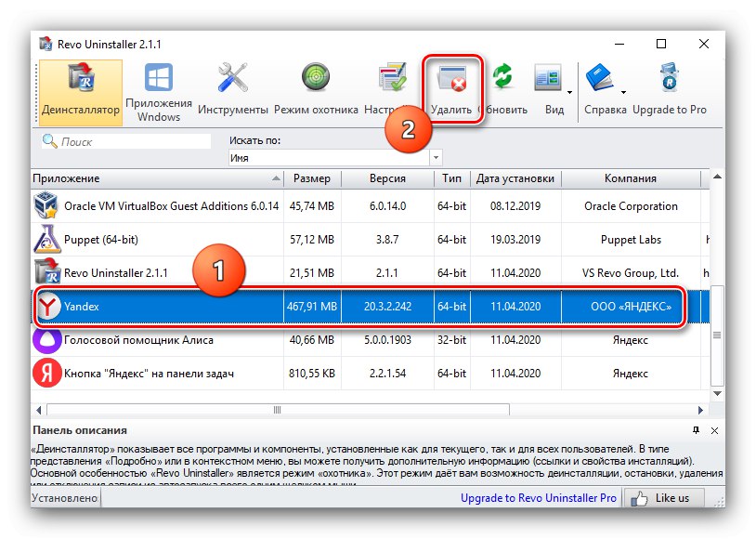Click the 467,91 MB size cell
Screen dimensions: 756x539
coord(312,307)
